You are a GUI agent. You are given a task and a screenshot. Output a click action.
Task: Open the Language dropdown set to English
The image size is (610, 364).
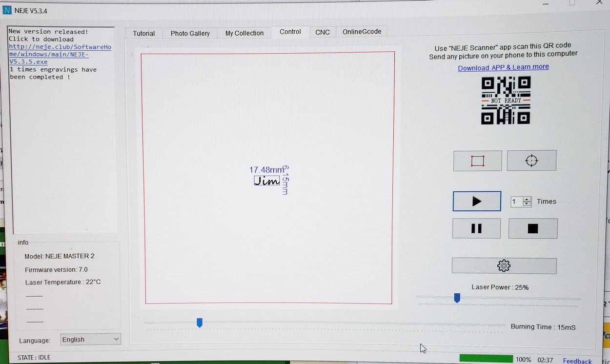click(90, 340)
